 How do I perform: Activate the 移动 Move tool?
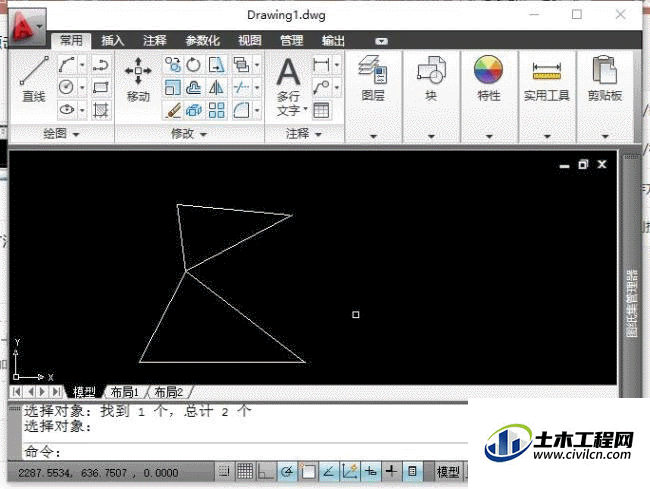click(138, 80)
